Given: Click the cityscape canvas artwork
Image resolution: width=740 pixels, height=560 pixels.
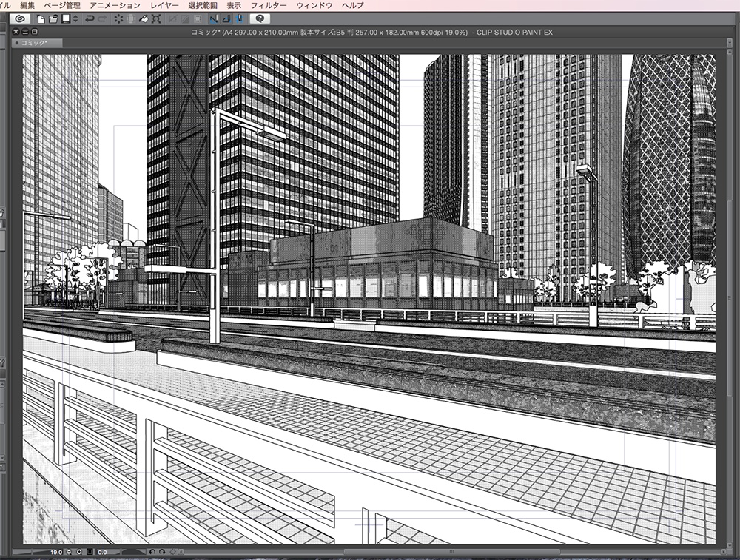Looking at the screenshot, I should (369, 299).
